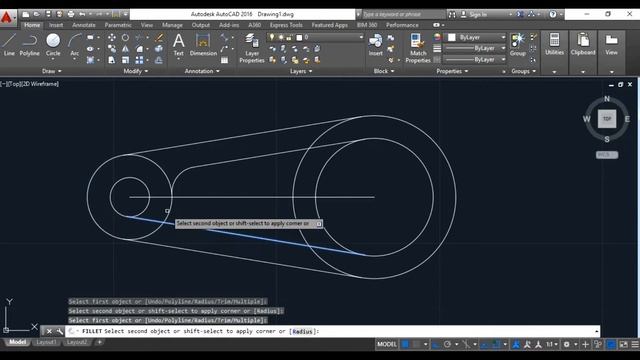This screenshot has height=360, width=640.
Task: Select the Mirror tool in Modify panel
Action: 125,49
